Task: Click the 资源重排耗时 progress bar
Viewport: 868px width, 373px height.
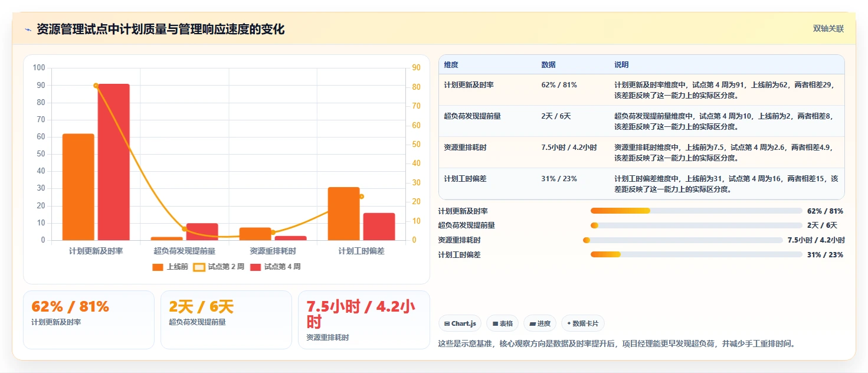Action: pyautogui.click(x=683, y=240)
